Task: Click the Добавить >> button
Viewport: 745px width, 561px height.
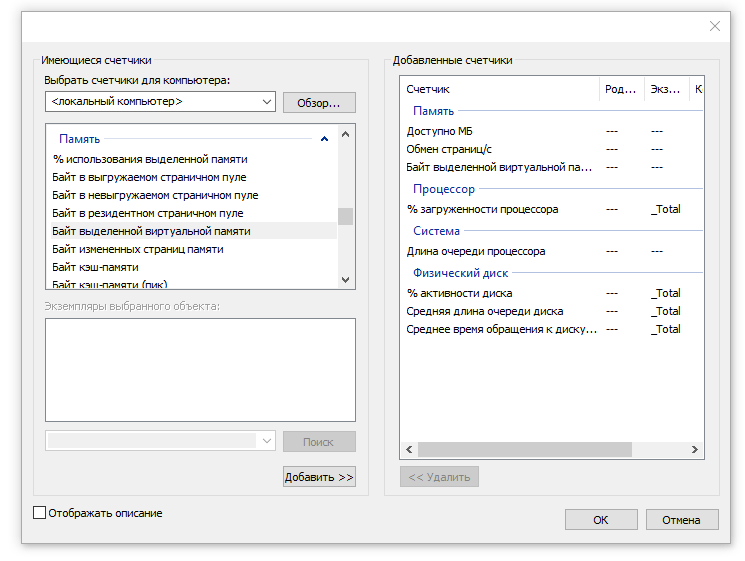Action: click(319, 477)
